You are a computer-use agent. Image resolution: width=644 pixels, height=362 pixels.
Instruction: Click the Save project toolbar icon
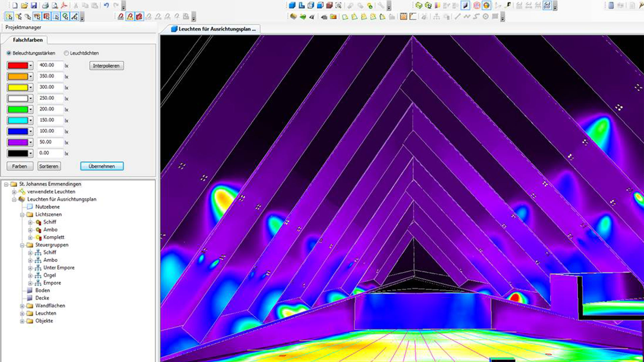click(x=34, y=5)
